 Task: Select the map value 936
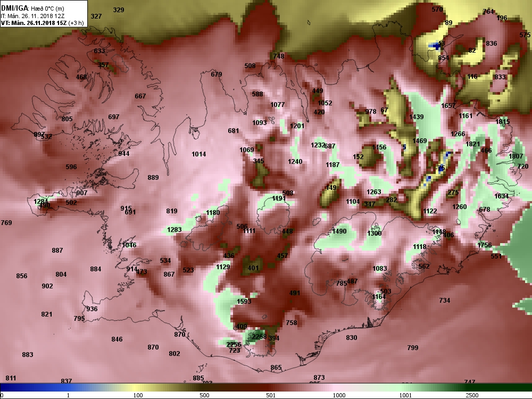point(92,309)
